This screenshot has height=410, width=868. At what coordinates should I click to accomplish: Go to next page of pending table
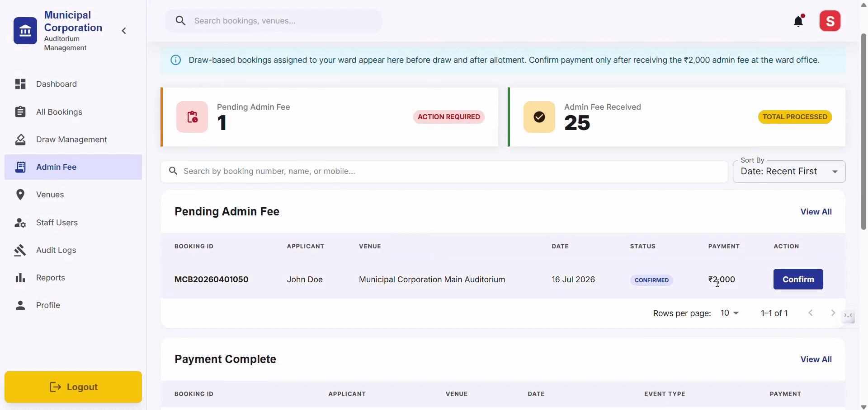click(833, 313)
